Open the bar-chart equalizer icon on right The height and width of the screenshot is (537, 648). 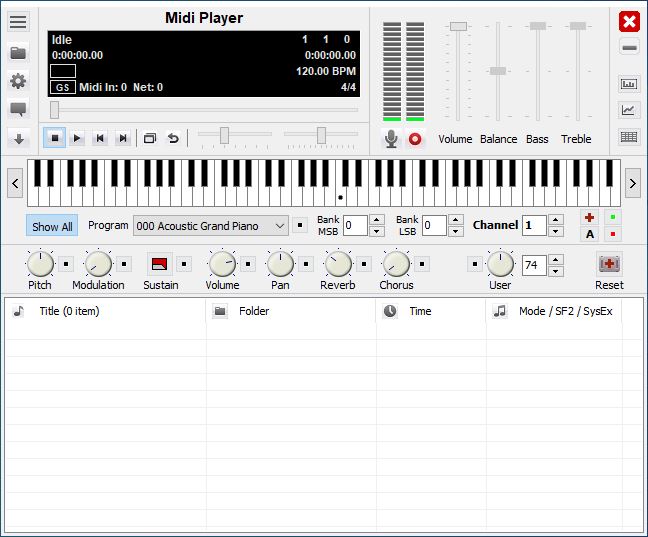629,84
